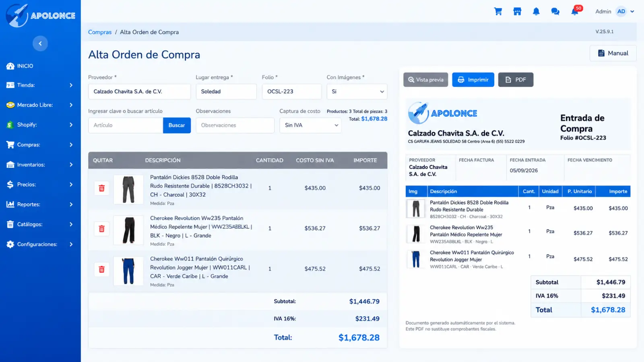The height and width of the screenshot is (362, 644).
Task: Click the Precios dollar icon in sidebar
Action: 10,185
